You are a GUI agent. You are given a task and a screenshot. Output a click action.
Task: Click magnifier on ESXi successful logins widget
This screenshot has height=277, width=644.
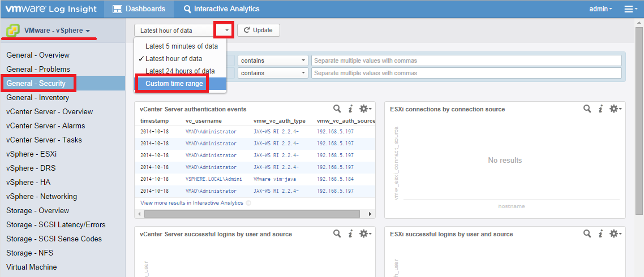587,233
